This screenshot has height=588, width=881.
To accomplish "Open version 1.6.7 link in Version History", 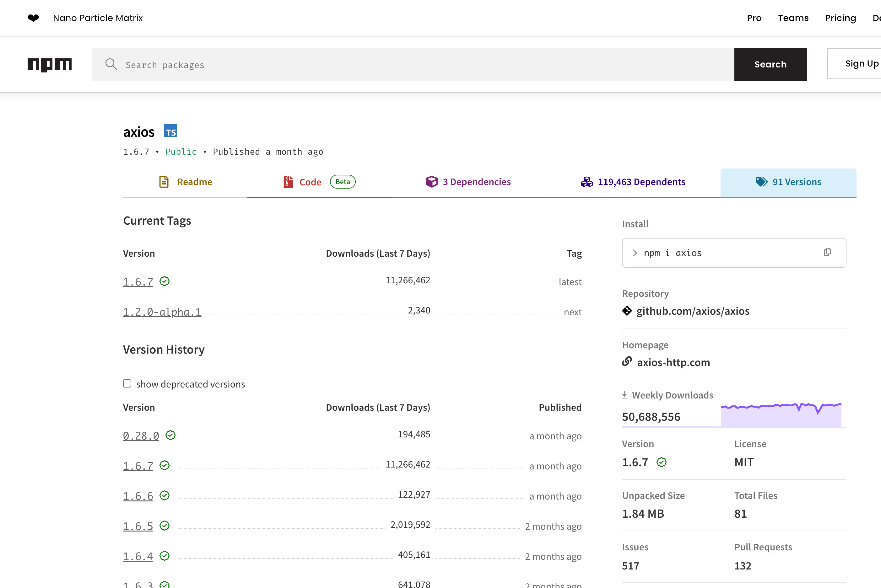I will (138, 466).
